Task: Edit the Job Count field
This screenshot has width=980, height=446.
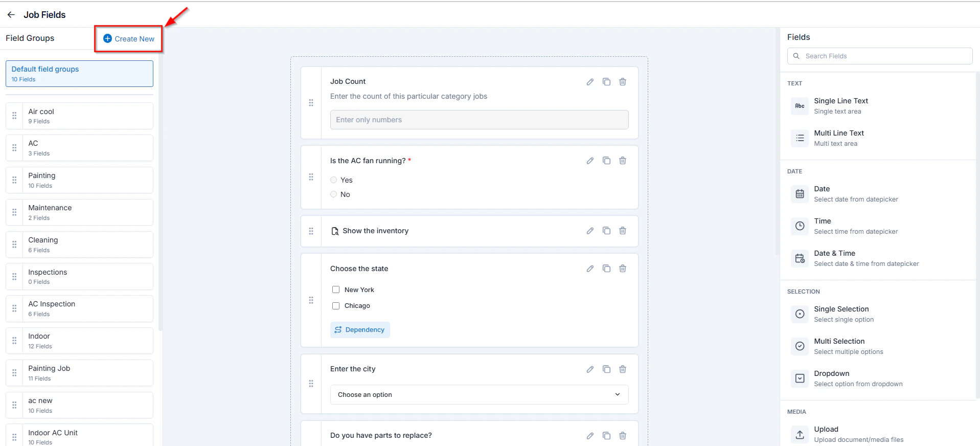Action: 590,82
